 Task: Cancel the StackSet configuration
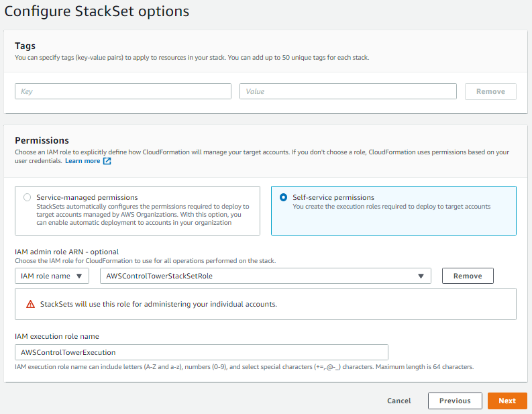click(399, 401)
